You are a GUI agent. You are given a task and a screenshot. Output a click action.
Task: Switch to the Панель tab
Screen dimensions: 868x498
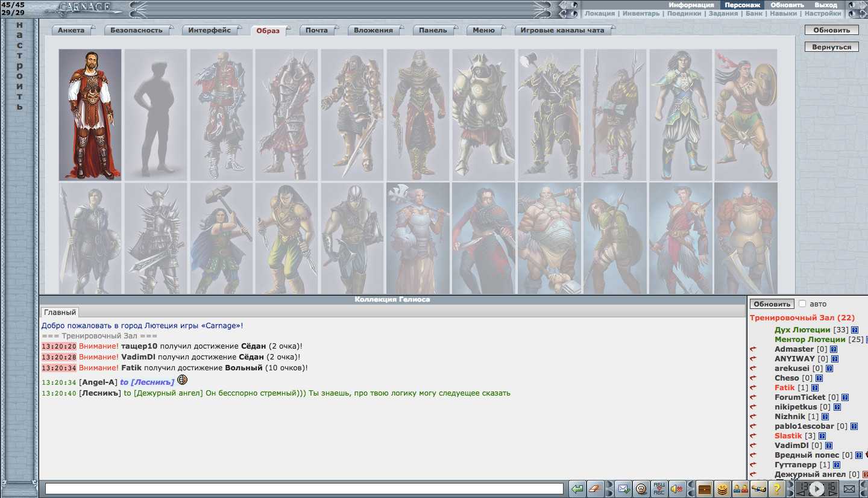pos(433,30)
